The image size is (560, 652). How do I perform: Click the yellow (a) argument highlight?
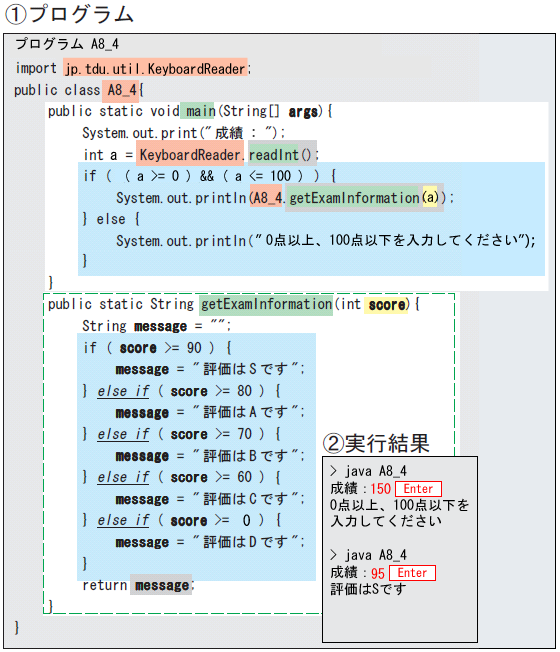point(430,197)
